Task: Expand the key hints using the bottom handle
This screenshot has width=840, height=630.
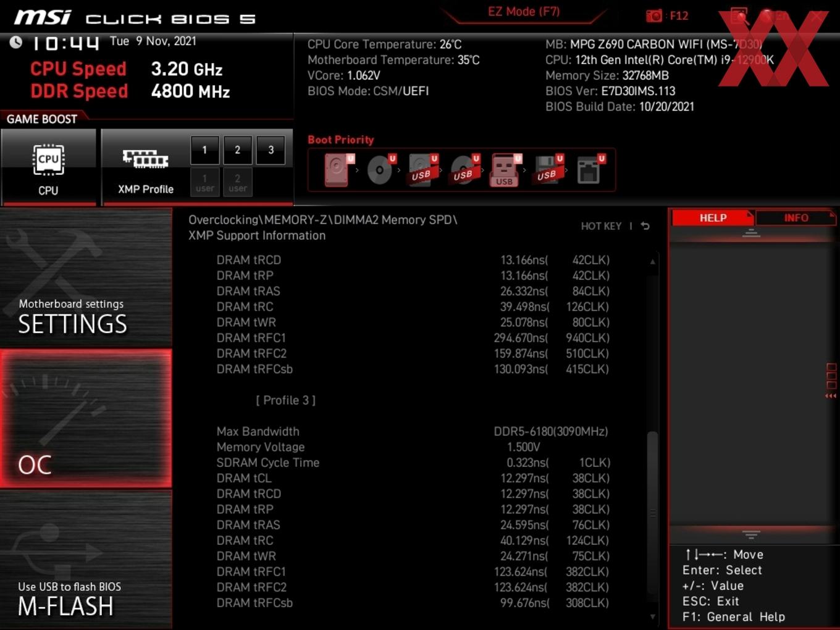Action: (751, 534)
